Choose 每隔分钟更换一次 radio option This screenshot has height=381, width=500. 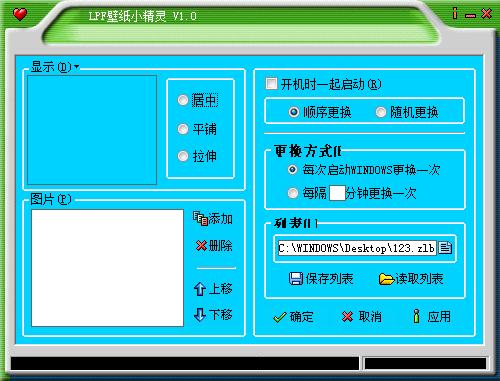click(293, 193)
